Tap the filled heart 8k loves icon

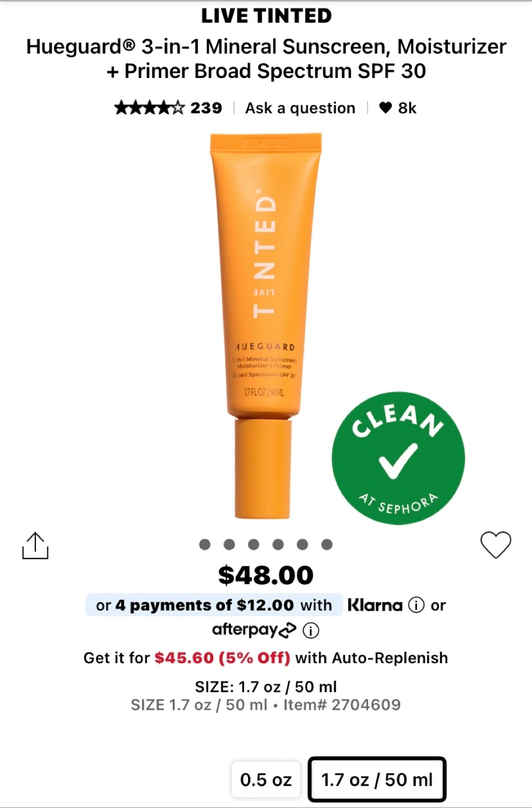(x=386, y=107)
